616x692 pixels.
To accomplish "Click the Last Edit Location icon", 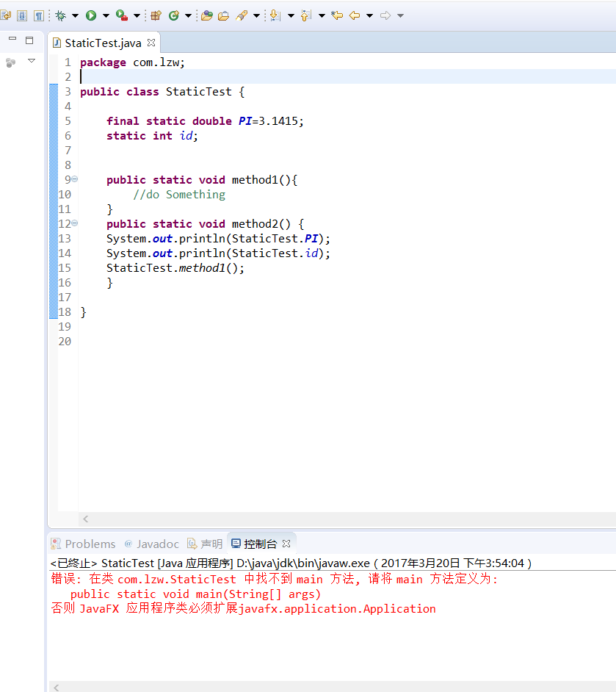I will [x=337, y=15].
